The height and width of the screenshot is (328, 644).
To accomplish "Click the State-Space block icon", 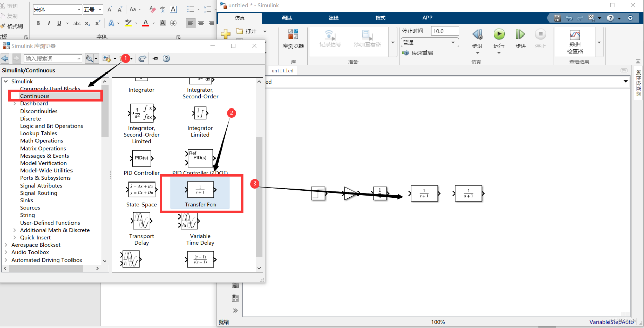I will pos(141,190).
